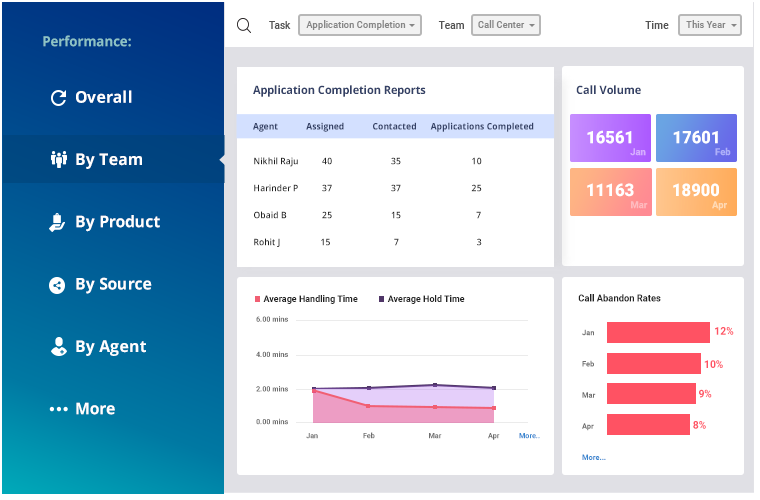Select the Apr call volume card 18900

(696, 192)
